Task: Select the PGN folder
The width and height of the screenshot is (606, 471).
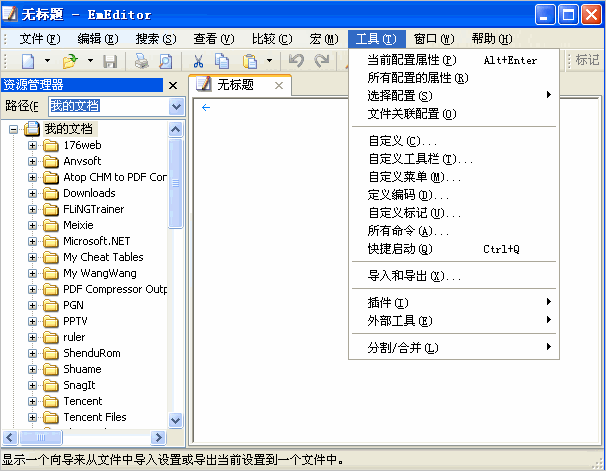Action: coord(73,305)
